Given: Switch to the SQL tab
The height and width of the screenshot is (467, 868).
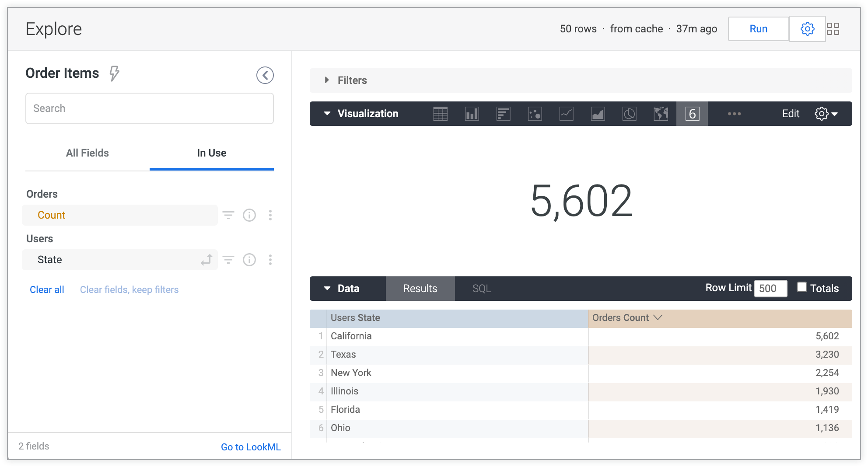Looking at the screenshot, I should pos(481,289).
